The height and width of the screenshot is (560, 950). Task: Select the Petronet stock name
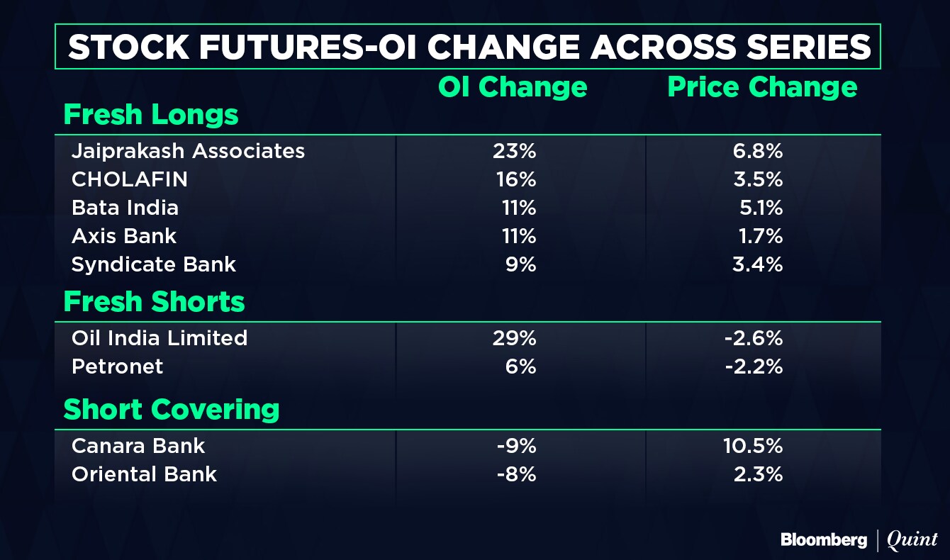tap(117, 366)
